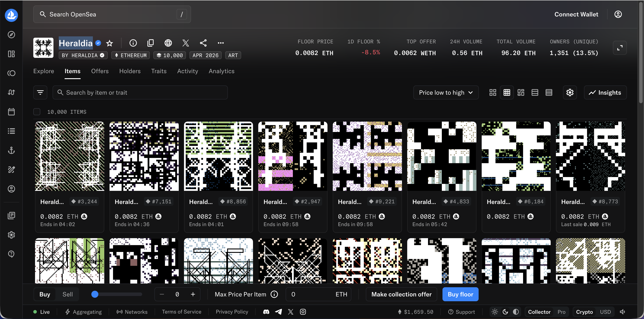
Task: Focus the Search by item or trait field
Action: tap(140, 92)
